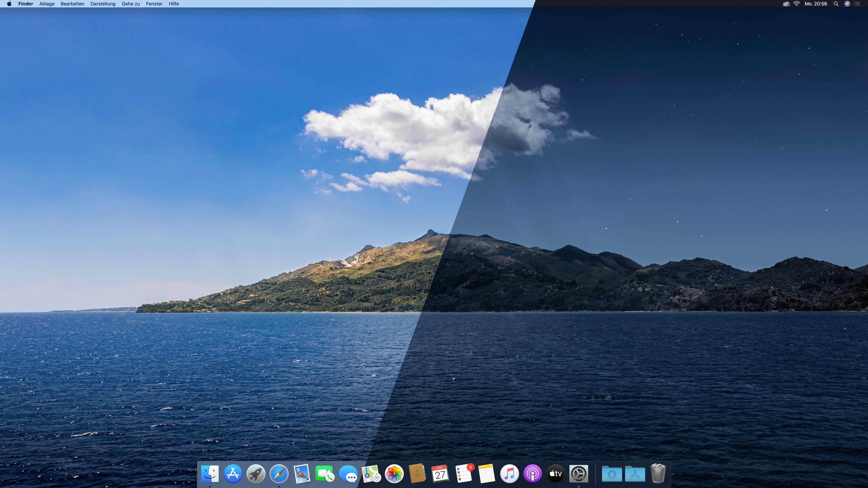Open Finder from the Dock
The height and width of the screenshot is (488, 868).
(x=210, y=474)
